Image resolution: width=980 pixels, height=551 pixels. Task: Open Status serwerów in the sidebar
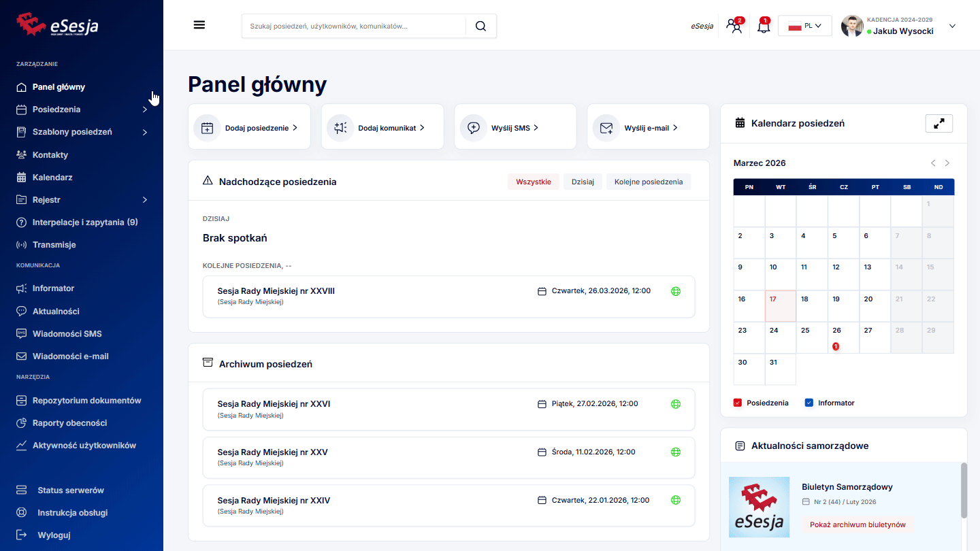click(70, 490)
